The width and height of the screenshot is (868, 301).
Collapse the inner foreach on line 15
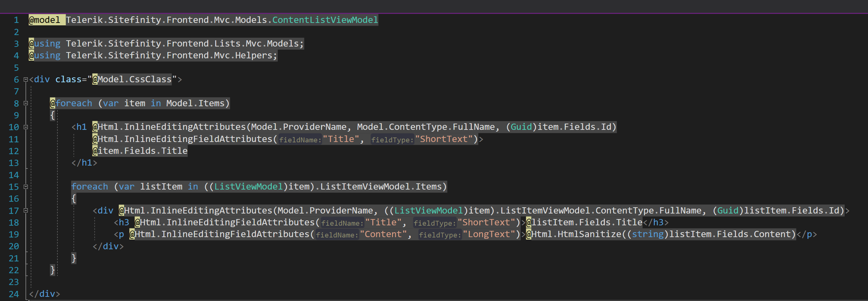pos(25,187)
